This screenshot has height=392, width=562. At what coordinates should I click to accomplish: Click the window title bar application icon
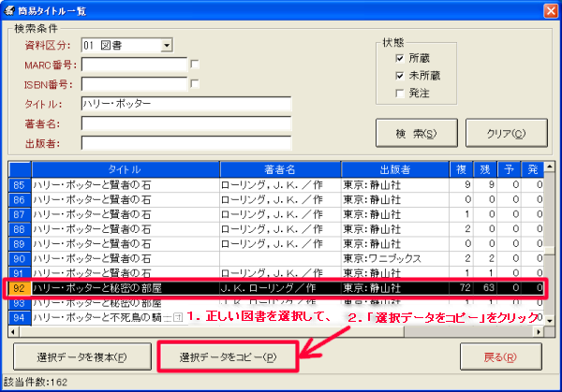9,10
